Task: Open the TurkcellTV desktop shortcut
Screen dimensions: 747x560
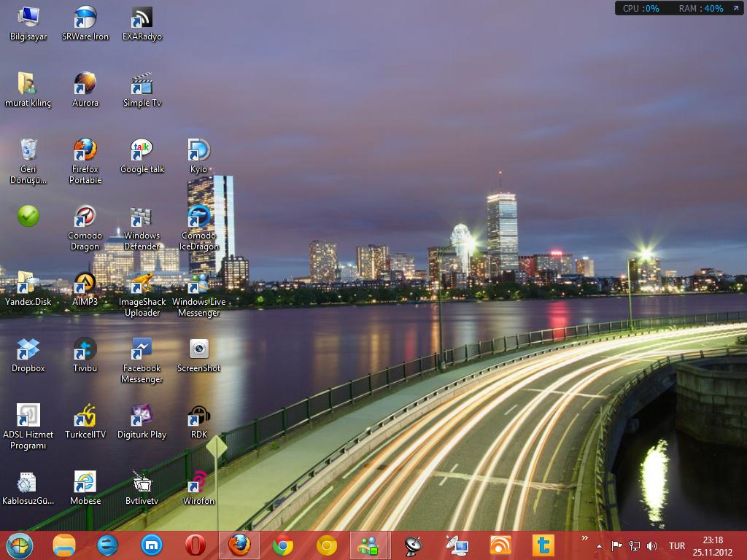Action: point(85,416)
